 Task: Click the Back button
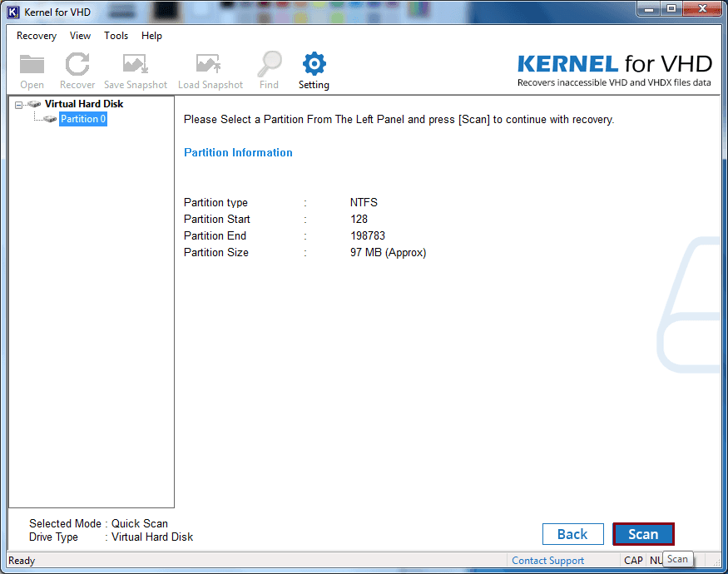(573, 534)
